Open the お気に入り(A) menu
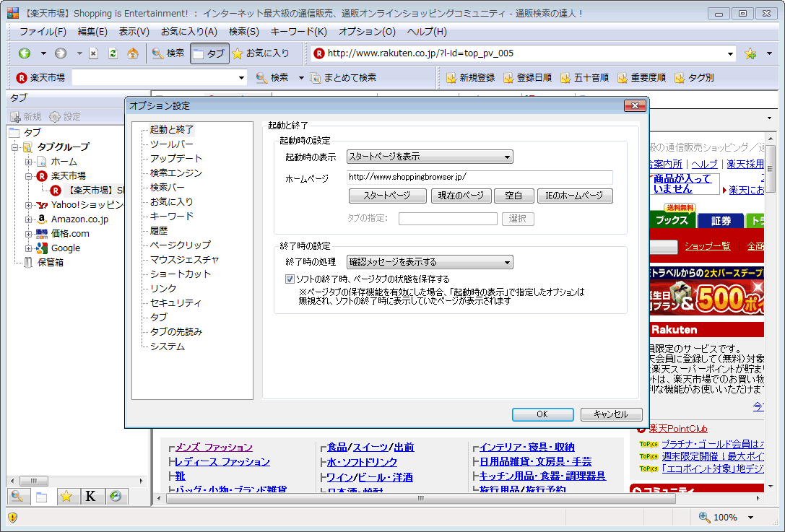The width and height of the screenshot is (785, 532). click(188, 32)
